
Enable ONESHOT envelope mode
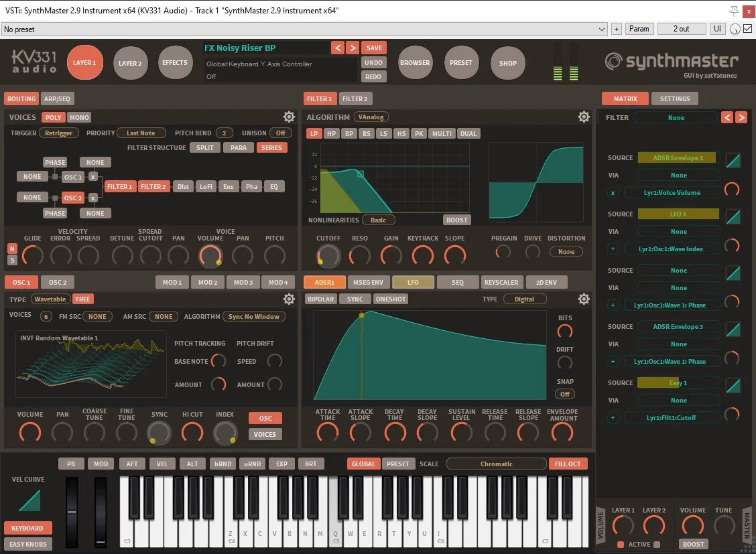(x=391, y=299)
